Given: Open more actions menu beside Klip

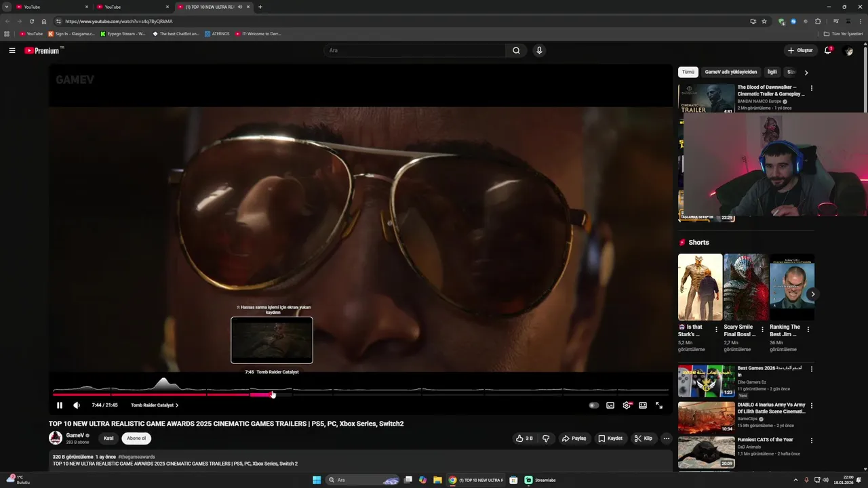Looking at the screenshot, I should click(x=667, y=439).
